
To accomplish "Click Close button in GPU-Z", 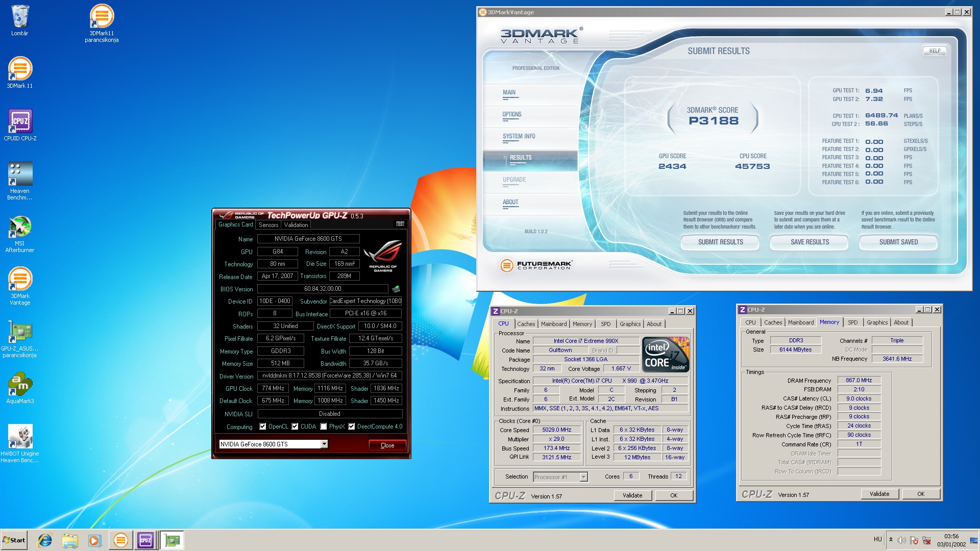I will pyautogui.click(x=387, y=445).
